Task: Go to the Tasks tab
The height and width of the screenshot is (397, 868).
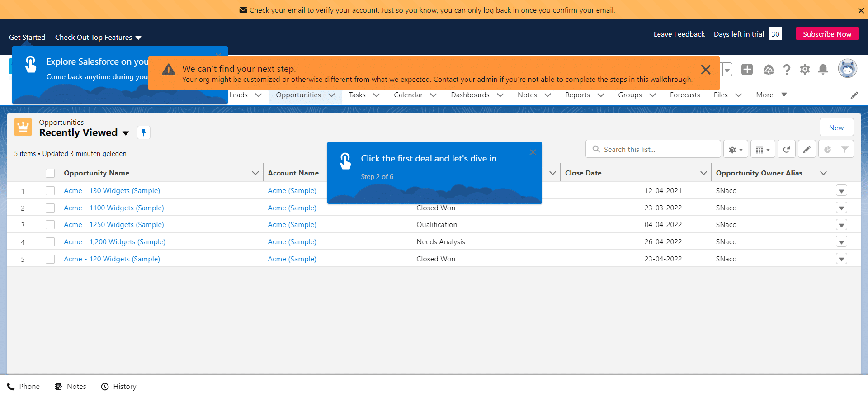Action: (x=357, y=95)
